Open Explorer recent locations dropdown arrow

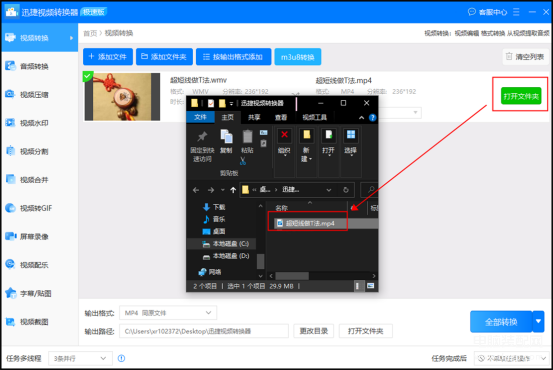coord(223,190)
